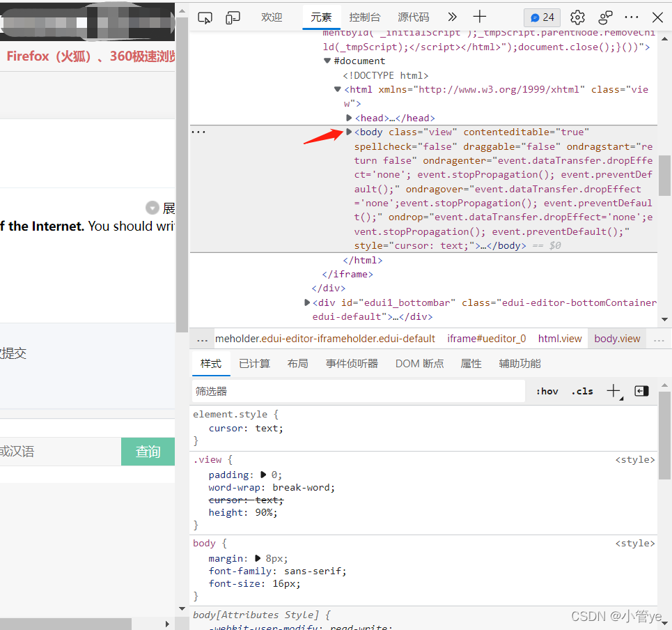672x630 pixels.
Task: Click the page scroll up arrow
Action: pos(182,10)
